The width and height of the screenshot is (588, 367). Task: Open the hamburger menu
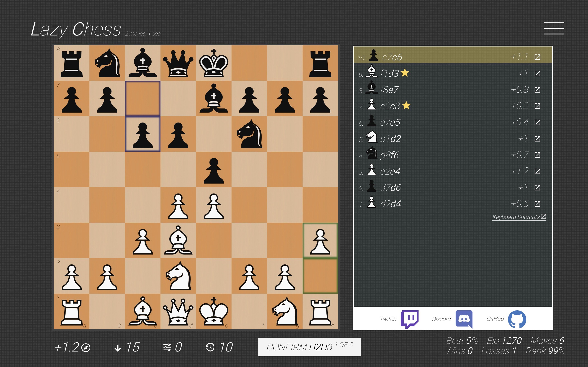(x=554, y=28)
